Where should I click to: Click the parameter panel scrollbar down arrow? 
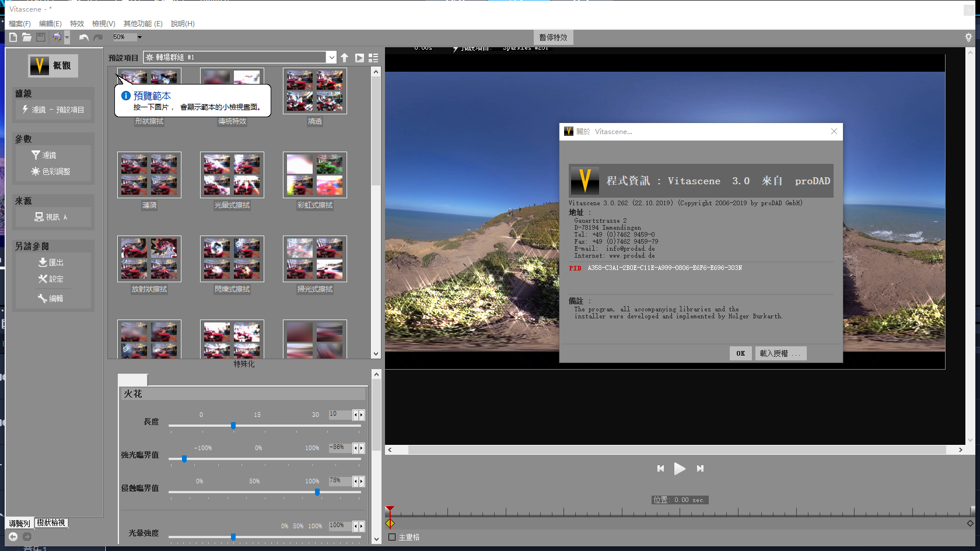376,539
